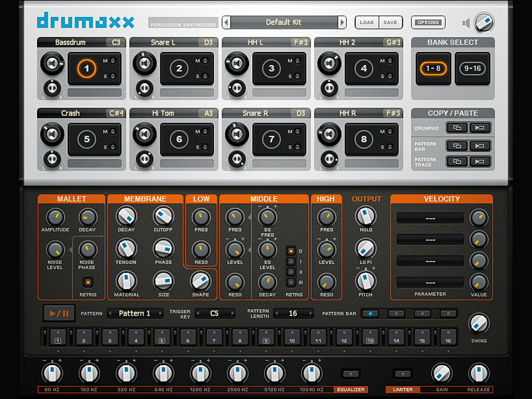Trigger Crash pad 5
The image size is (532, 399).
pyautogui.click(x=86, y=139)
